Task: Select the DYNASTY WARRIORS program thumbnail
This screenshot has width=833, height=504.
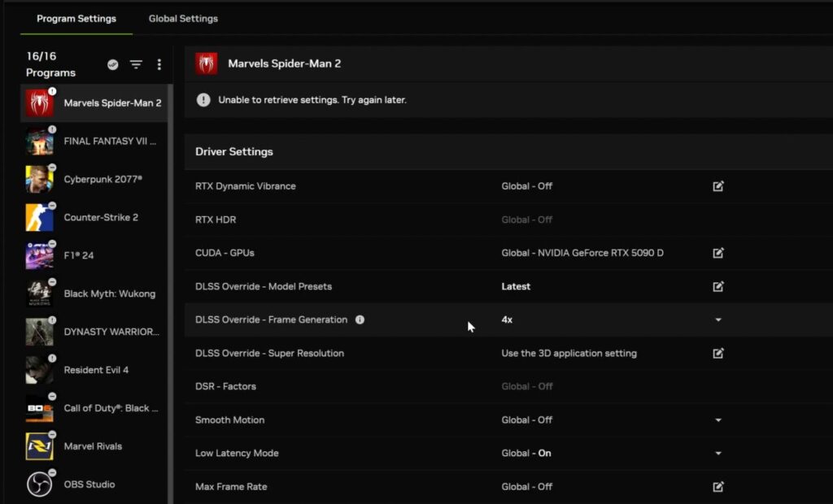Action: (x=39, y=332)
